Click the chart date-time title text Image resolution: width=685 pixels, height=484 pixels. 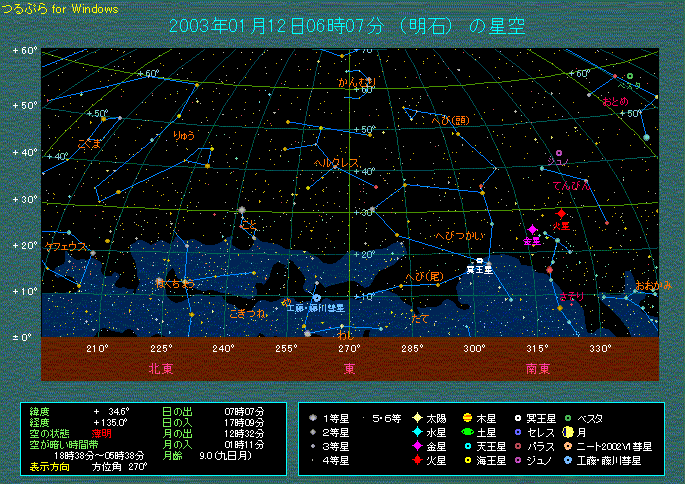(x=348, y=25)
